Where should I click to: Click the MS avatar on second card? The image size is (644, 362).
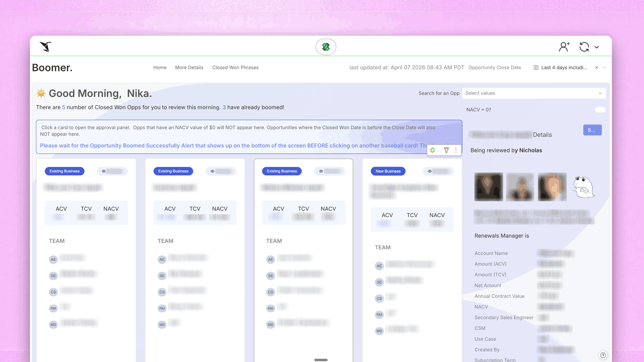click(x=162, y=324)
